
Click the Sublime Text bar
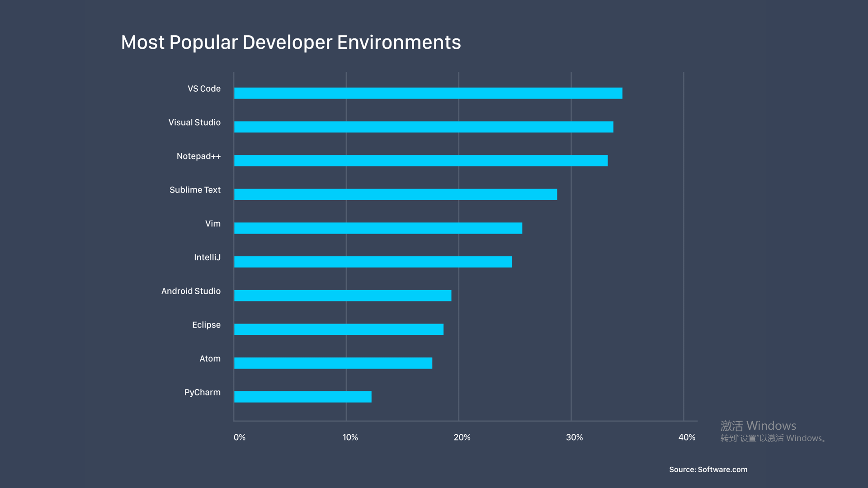[396, 194]
